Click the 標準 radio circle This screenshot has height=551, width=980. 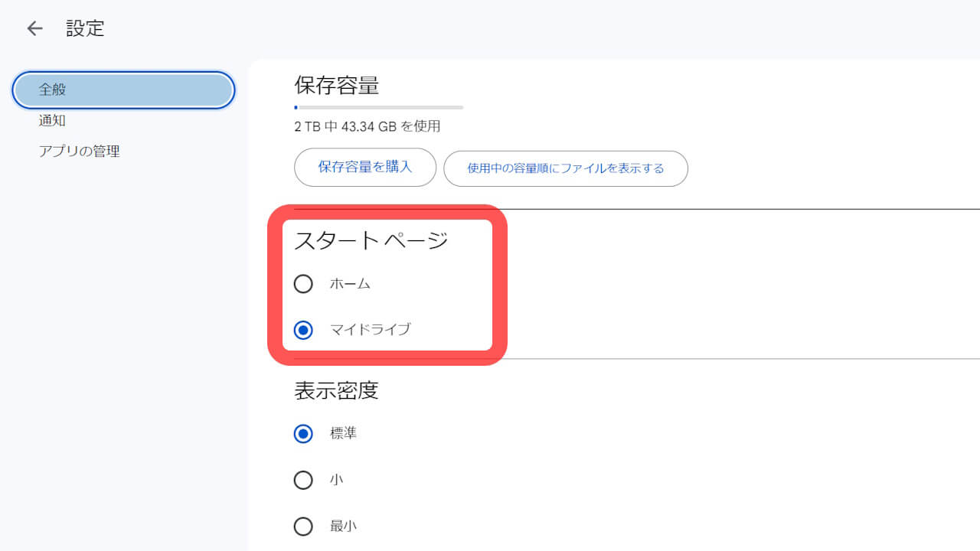pyautogui.click(x=303, y=433)
